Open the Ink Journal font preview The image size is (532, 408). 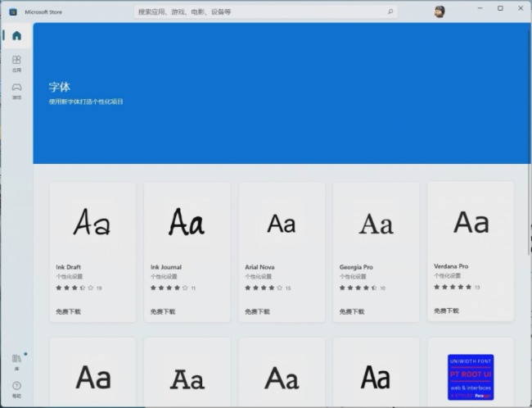click(x=187, y=222)
